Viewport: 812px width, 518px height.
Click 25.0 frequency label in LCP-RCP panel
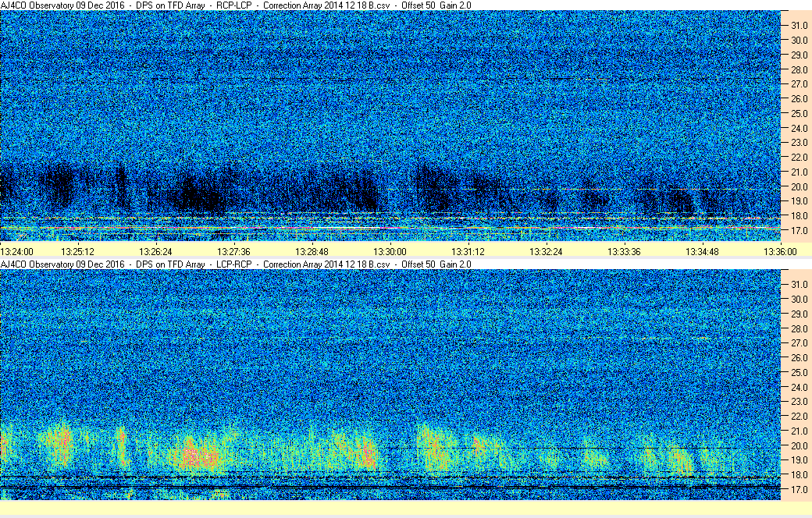coord(799,373)
